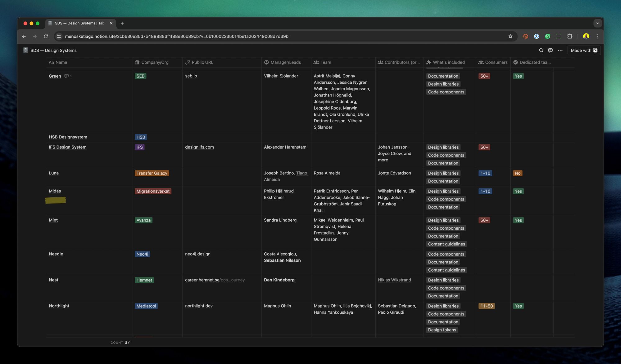Image resolution: width=621 pixels, height=364 pixels.
Task: Open the Northlight row name
Action: pyautogui.click(x=59, y=306)
